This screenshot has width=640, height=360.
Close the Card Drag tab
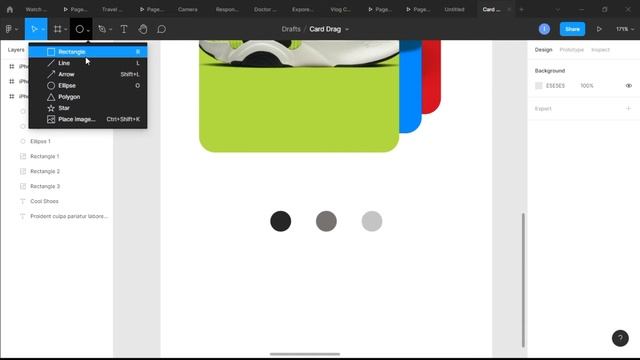509,9
